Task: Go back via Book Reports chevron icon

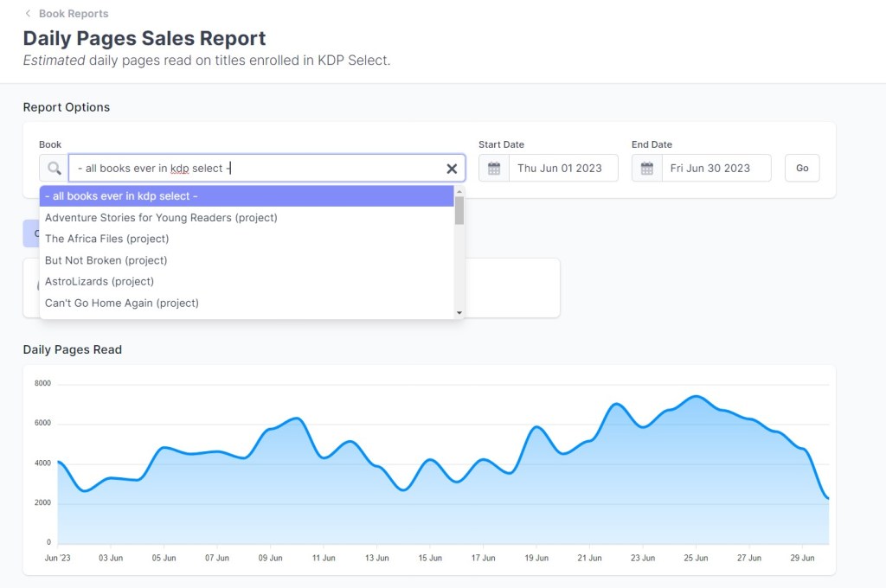Action: 28,14
